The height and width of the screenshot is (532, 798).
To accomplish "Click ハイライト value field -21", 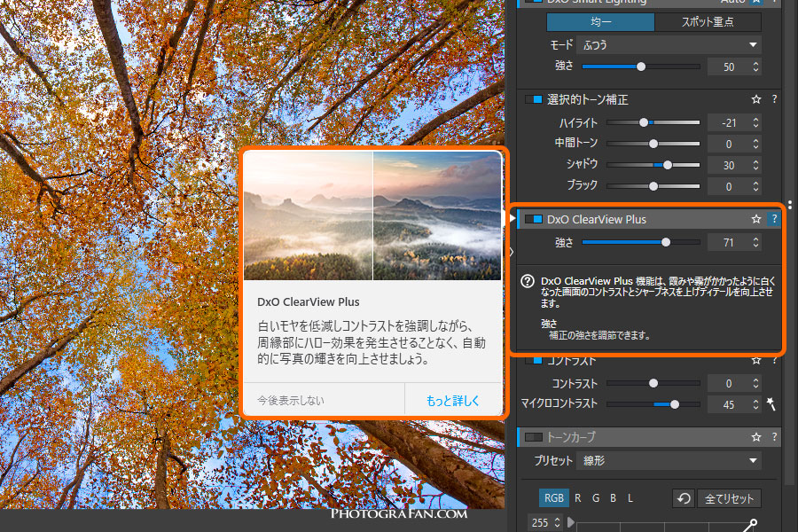I will (728, 122).
